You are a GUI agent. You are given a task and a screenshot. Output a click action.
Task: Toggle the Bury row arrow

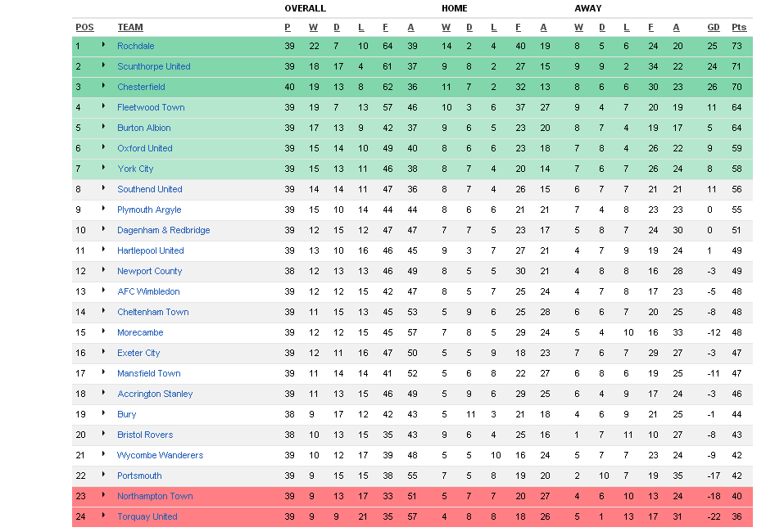click(103, 413)
